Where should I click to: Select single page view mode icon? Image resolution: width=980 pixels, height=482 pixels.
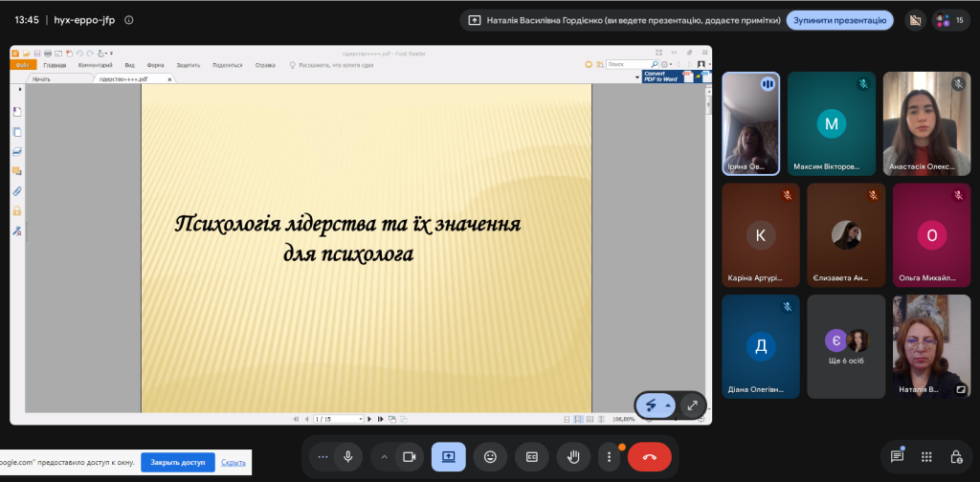click(x=567, y=419)
